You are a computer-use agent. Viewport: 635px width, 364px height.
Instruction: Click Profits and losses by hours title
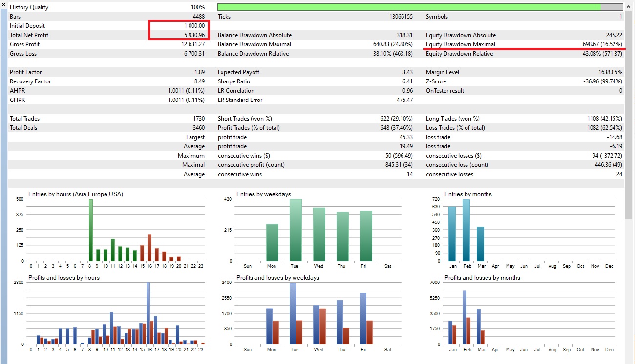[63, 278]
